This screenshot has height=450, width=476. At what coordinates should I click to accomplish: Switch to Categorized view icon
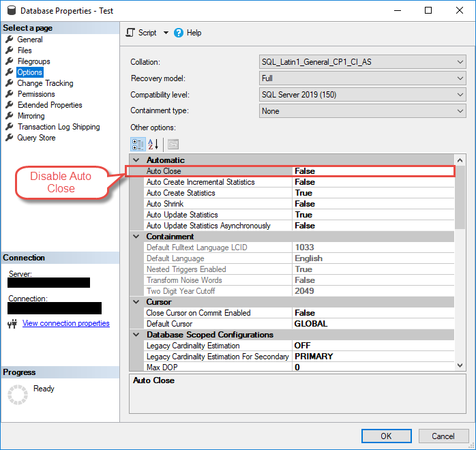coord(137,144)
